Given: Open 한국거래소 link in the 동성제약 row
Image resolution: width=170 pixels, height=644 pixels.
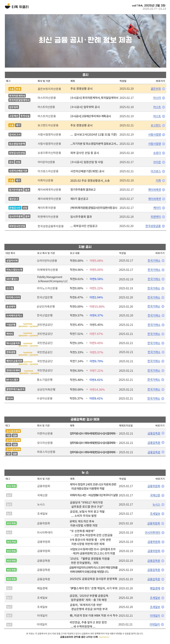Looking at the screenshot, I should coord(154,306).
